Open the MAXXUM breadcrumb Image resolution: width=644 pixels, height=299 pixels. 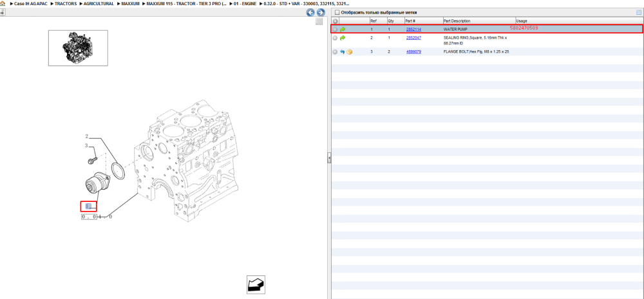pos(129,3)
